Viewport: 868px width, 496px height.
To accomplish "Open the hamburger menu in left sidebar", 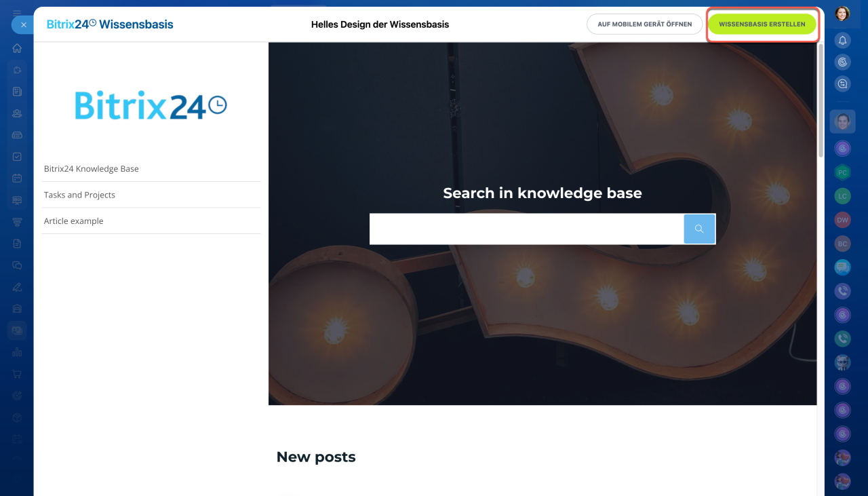I will click(x=17, y=12).
